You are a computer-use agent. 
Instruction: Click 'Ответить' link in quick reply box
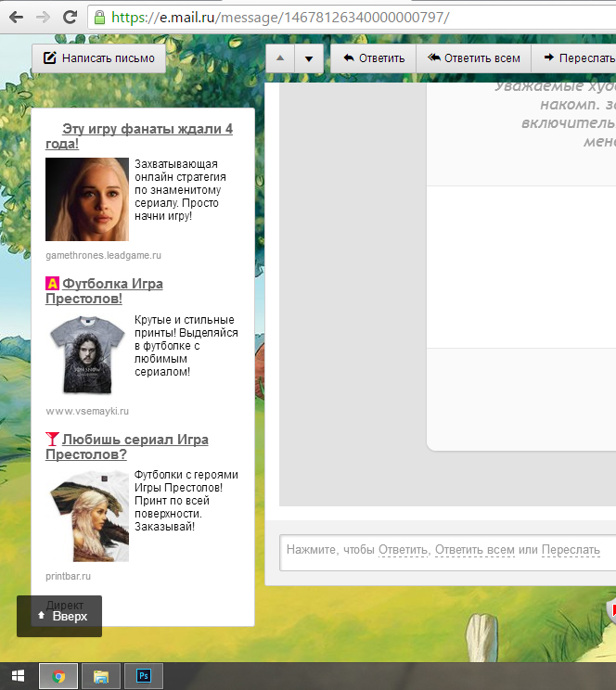coord(403,550)
